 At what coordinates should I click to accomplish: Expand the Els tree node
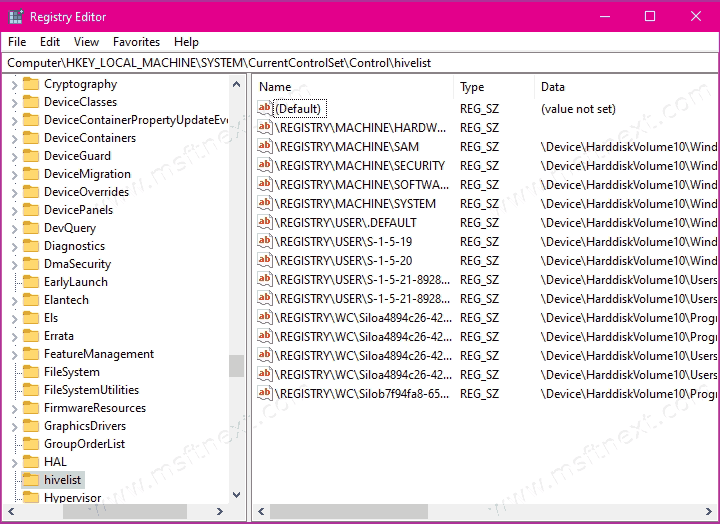(x=14, y=319)
